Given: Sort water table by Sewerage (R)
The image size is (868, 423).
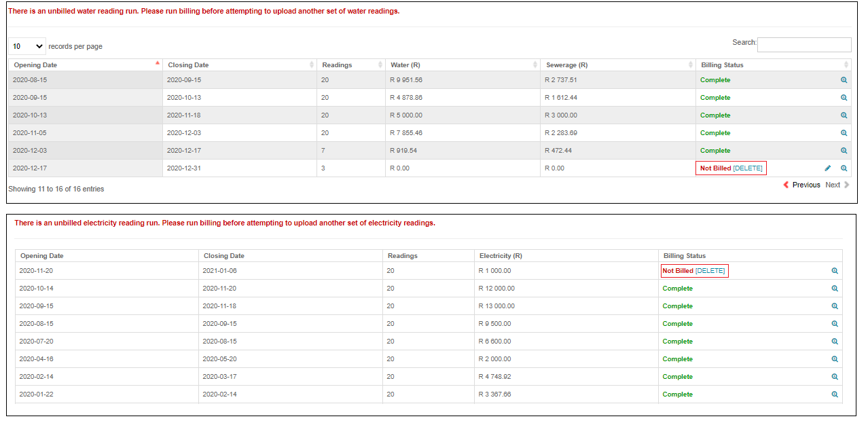Looking at the screenshot, I should click(618, 65).
